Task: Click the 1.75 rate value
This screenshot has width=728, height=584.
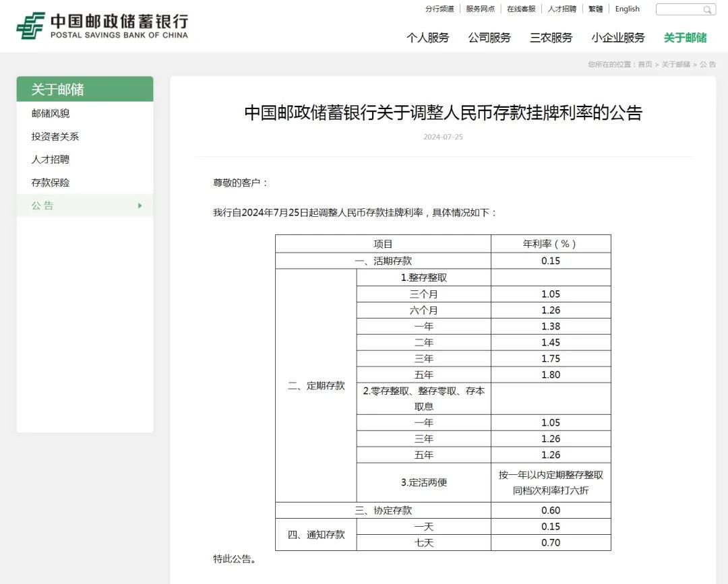Action: (551, 358)
